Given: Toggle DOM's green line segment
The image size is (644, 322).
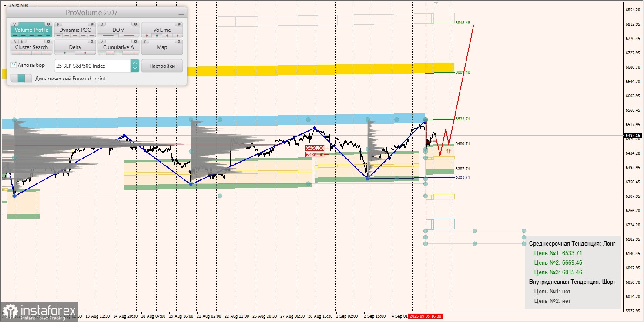Looking at the screenshot, I should (x=108, y=35).
